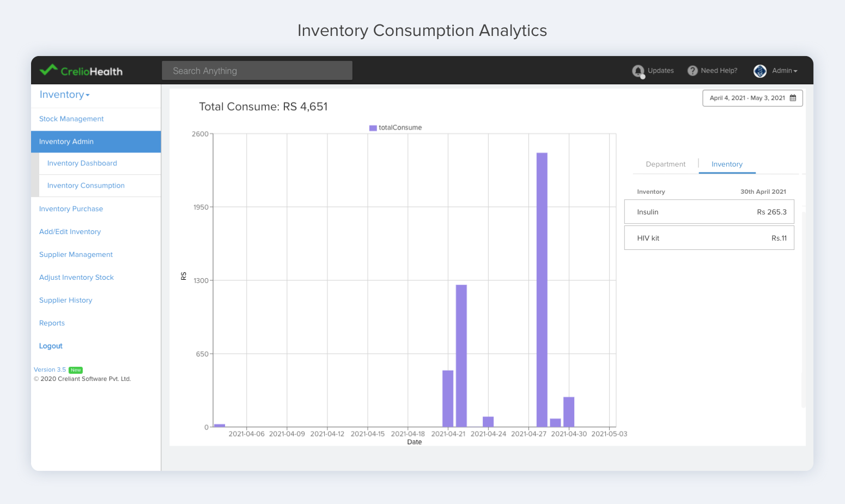Select the Insulin inventory row
The width and height of the screenshot is (845, 504).
709,212
